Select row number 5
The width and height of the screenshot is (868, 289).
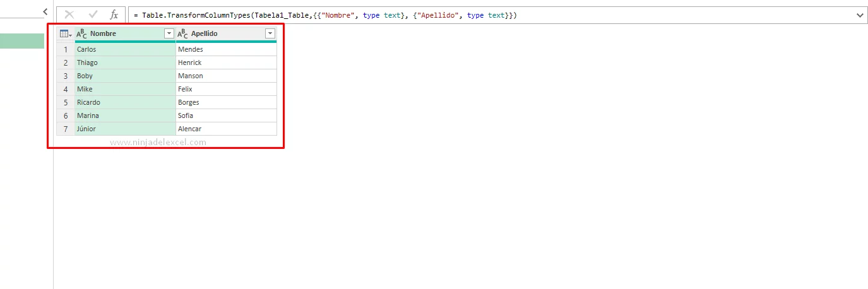click(66, 102)
